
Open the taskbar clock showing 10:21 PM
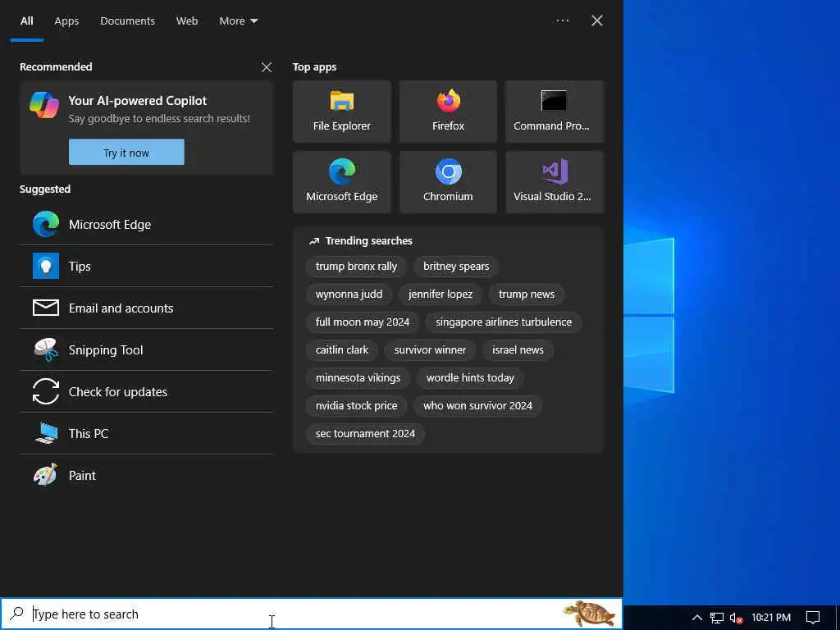[771, 617]
